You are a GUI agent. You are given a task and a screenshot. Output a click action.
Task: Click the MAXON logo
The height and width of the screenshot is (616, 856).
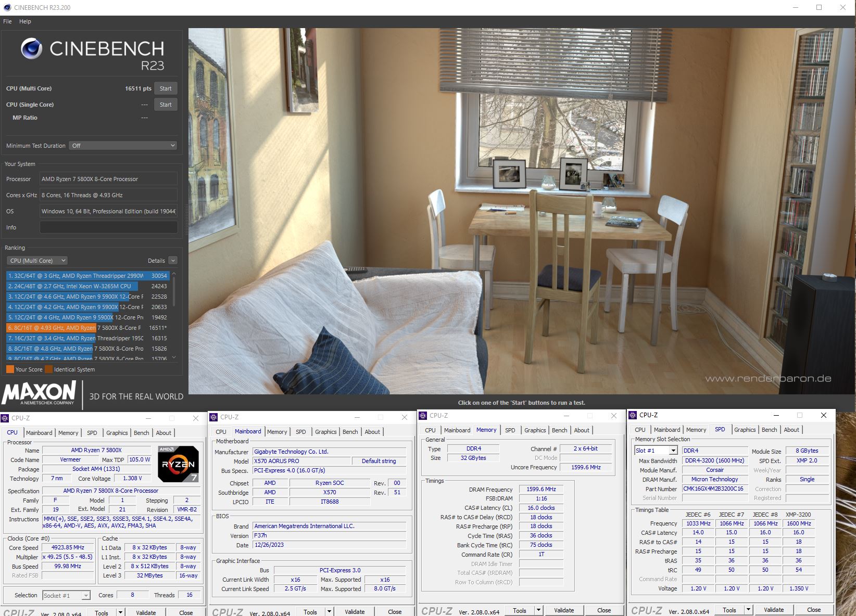click(39, 393)
